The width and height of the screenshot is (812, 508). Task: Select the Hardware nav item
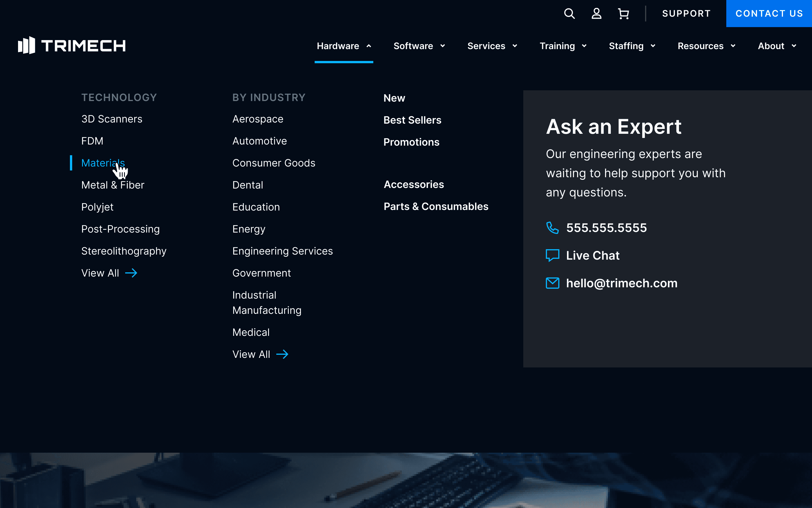[x=338, y=46]
